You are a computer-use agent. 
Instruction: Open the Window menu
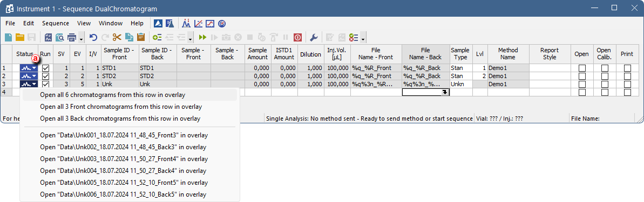pyautogui.click(x=111, y=23)
